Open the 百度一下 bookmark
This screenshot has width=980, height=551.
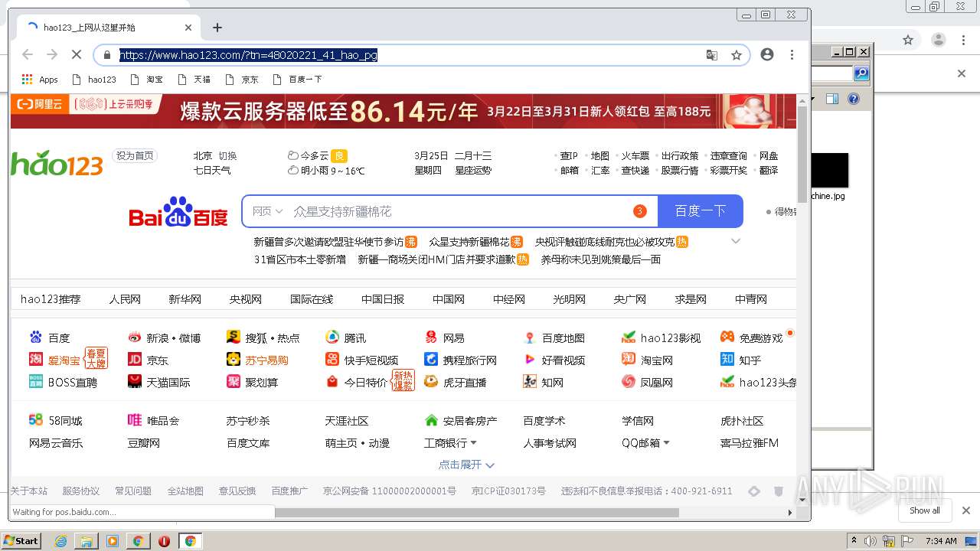coord(297,80)
